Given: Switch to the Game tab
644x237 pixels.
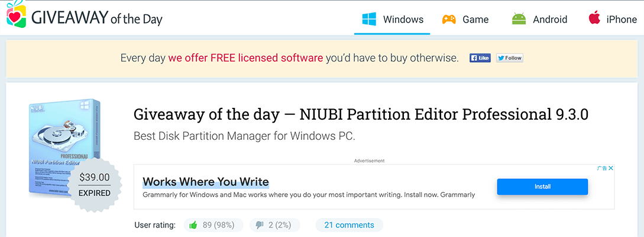Looking at the screenshot, I should coord(465,20).
